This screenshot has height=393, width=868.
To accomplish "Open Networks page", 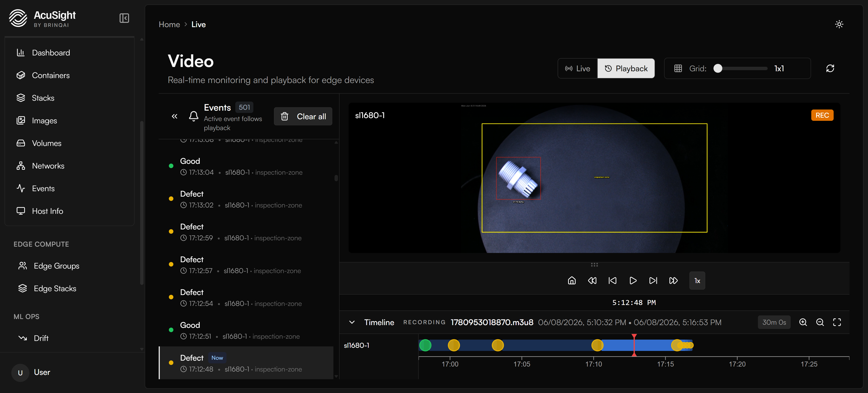I will (x=69, y=166).
